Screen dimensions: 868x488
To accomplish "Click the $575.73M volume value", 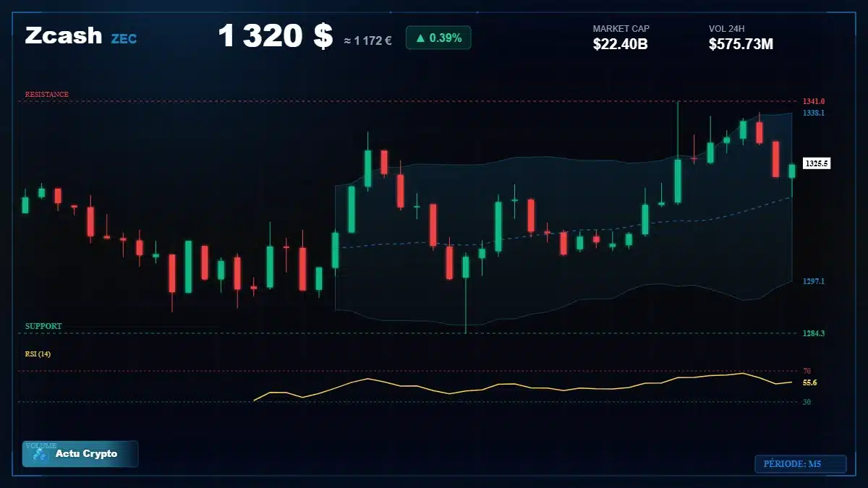I will (741, 44).
